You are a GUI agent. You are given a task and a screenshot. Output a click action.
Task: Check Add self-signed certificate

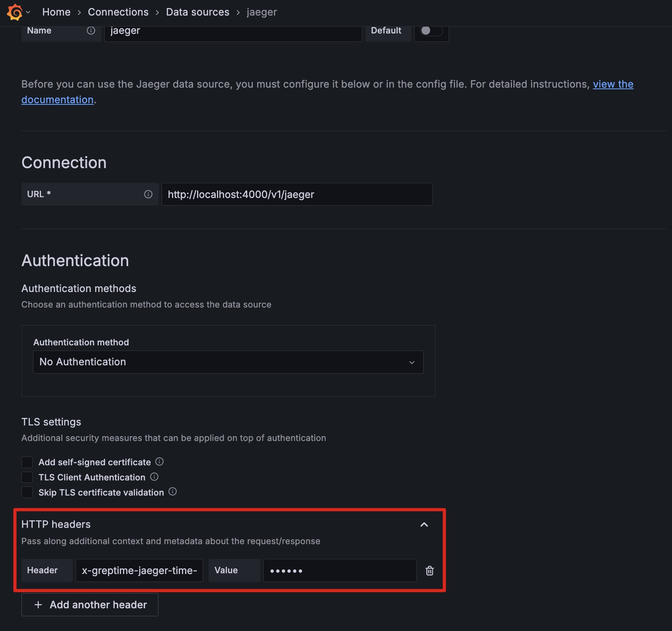(x=27, y=462)
